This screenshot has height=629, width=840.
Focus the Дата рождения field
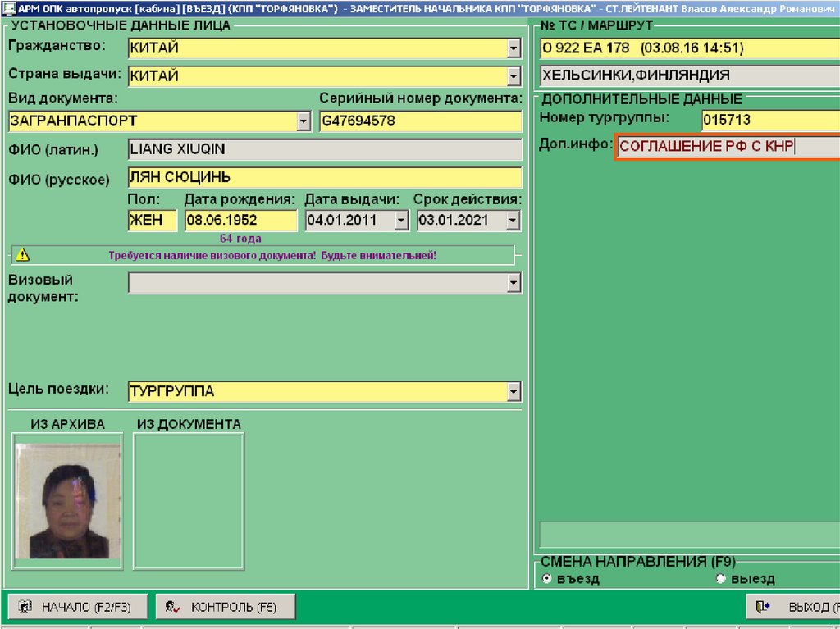240,221
